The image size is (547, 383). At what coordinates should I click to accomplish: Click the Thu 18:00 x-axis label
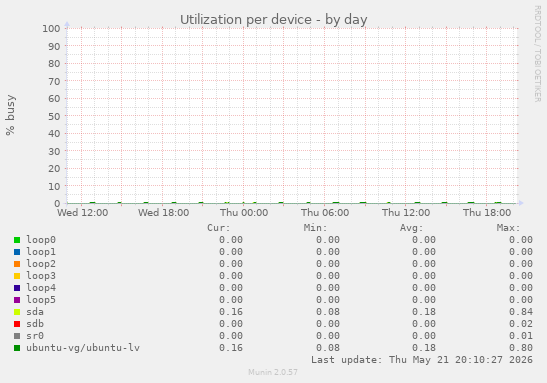click(487, 213)
